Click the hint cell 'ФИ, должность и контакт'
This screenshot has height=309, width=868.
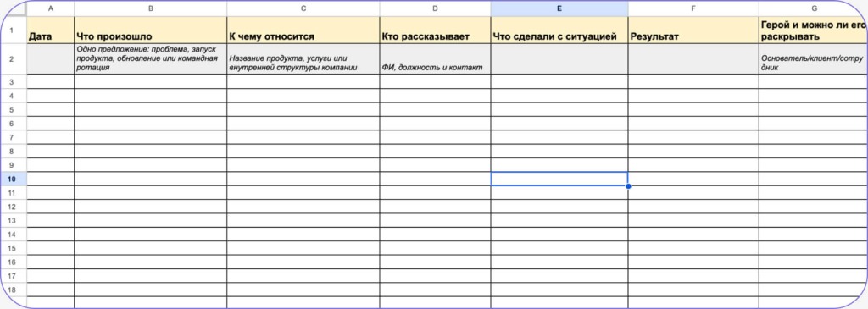tap(435, 59)
